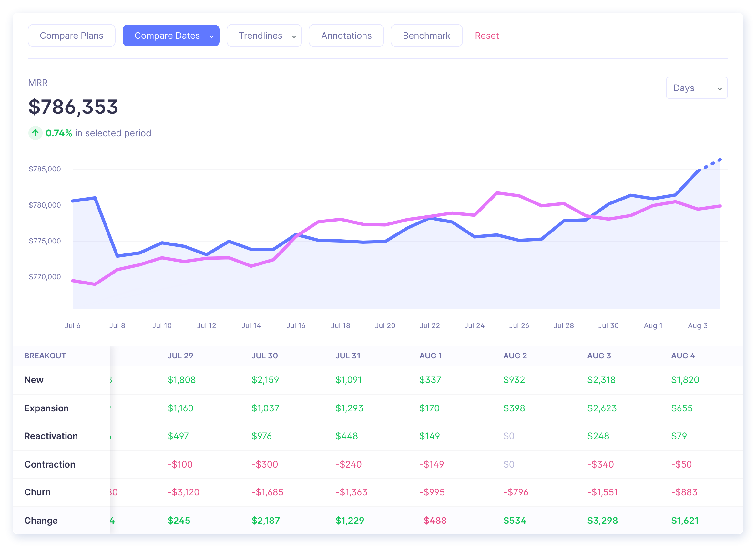Screen dimensions: 756x547
Task: Click the $786,353 MRR total
Action: click(73, 107)
